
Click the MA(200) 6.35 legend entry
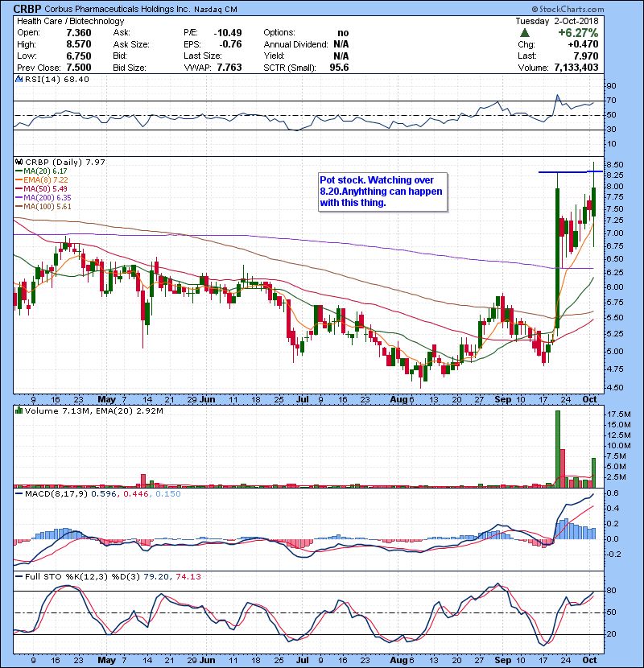pos(43,198)
